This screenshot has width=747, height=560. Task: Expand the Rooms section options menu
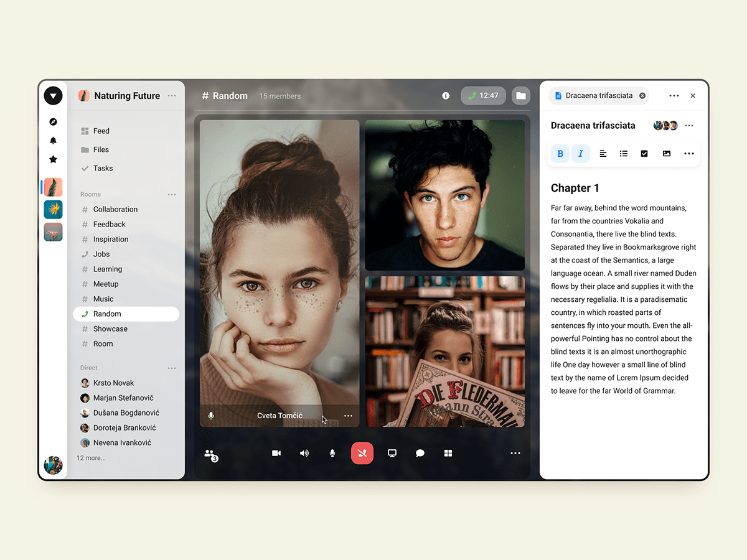pyautogui.click(x=172, y=195)
